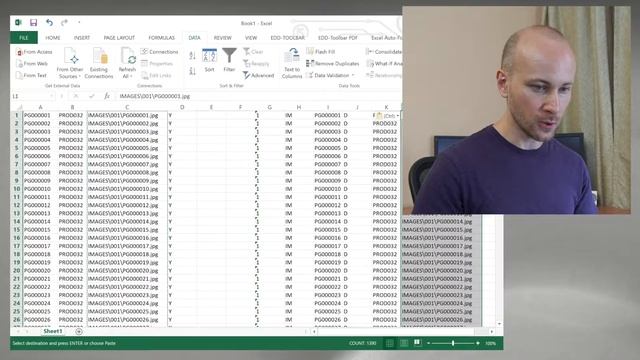The height and width of the screenshot is (360, 640).
Task: Open the Customize Quick Access Toolbar dropdown
Action: (79, 23)
